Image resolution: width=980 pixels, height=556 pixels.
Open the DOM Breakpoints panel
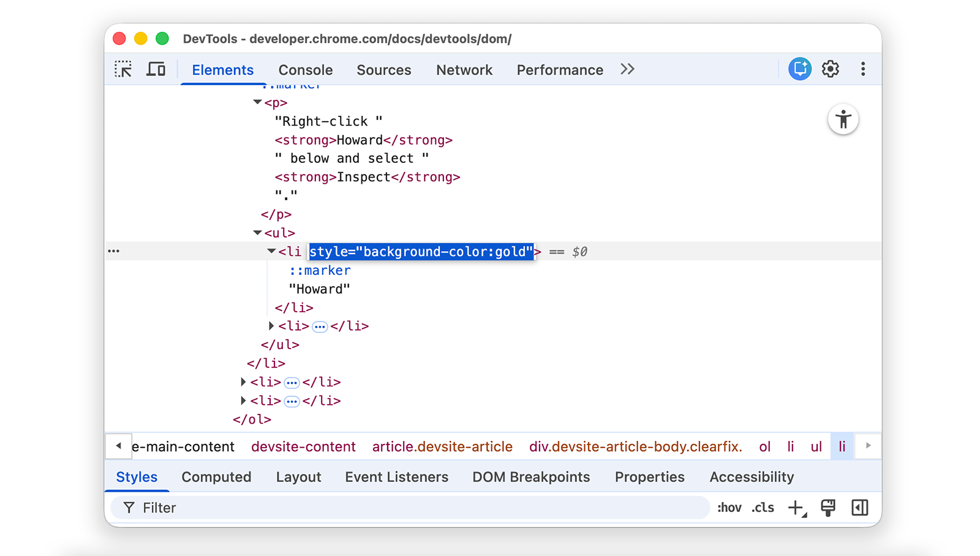pos(531,477)
